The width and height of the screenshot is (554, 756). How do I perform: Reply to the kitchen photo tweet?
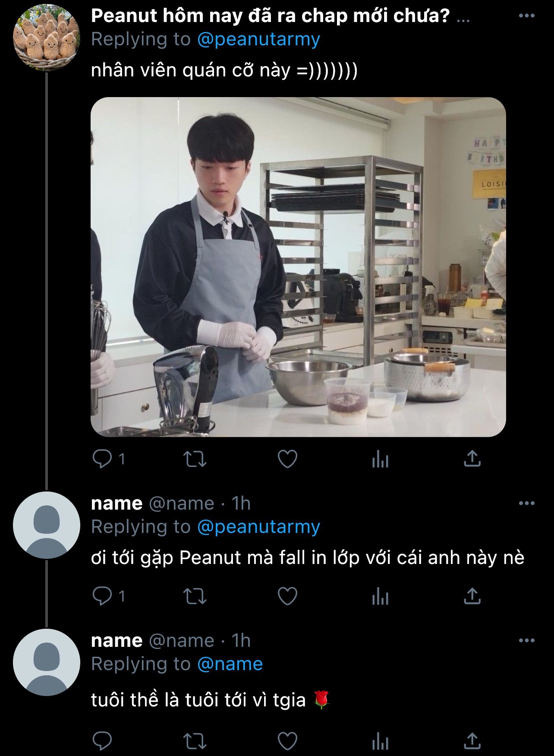[102, 459]
